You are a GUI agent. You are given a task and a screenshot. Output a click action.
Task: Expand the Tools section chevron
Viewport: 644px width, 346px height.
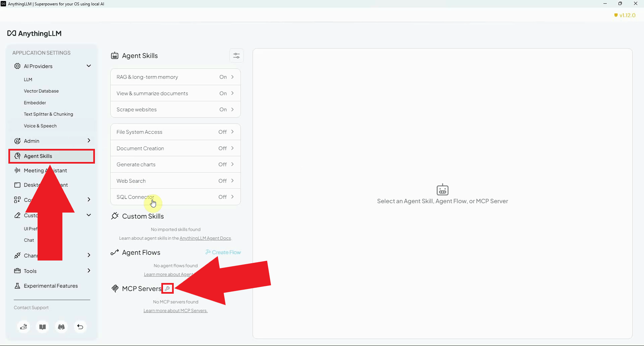(89, 271)
